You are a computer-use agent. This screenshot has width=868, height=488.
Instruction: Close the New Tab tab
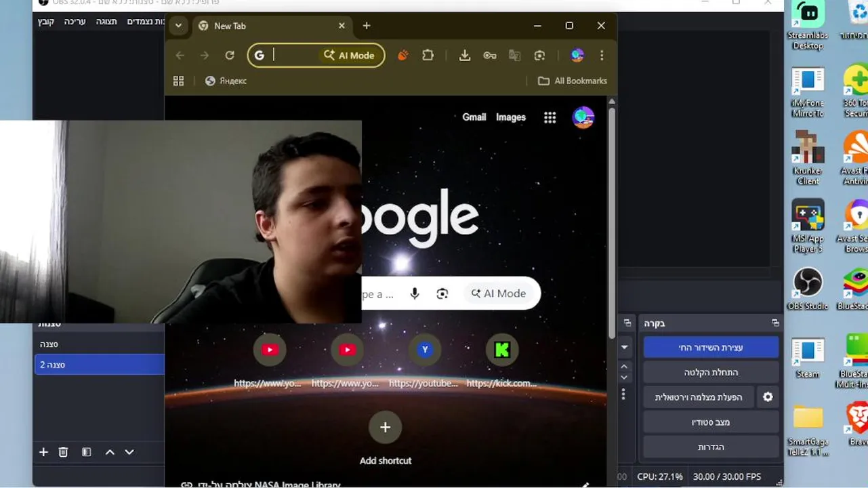[x=342, y=26]
